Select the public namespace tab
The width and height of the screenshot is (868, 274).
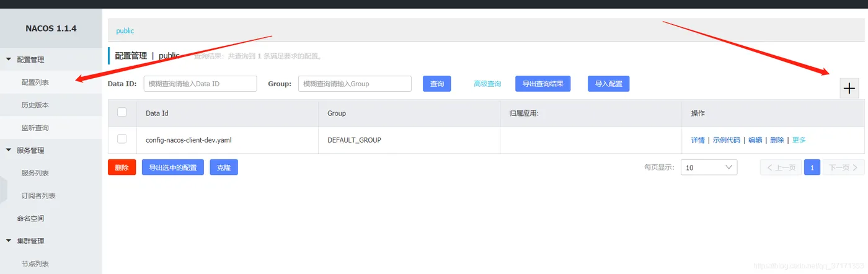click(x=125, y=30)
